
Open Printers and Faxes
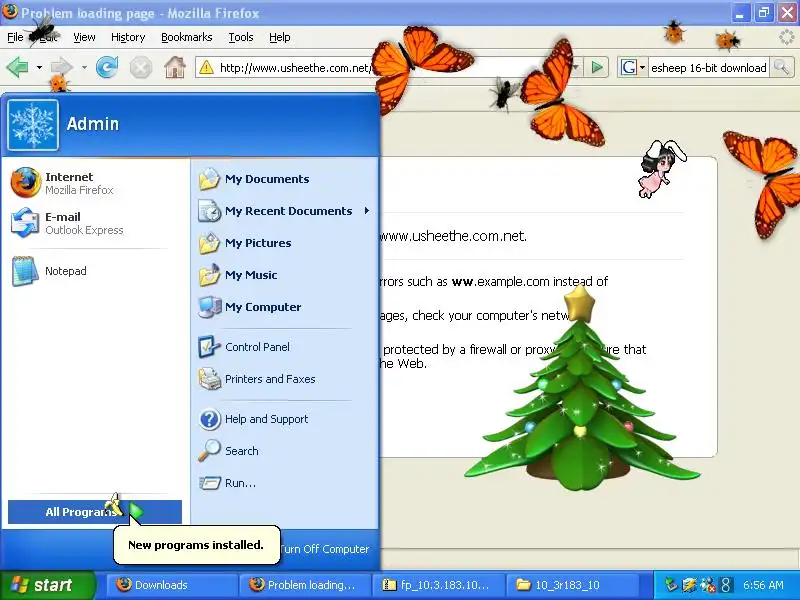pos(285,379)
